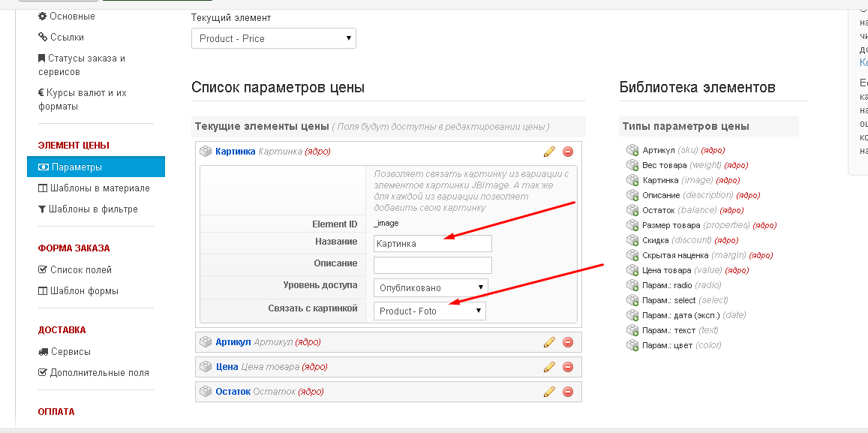The image size is (868, 433).
Task: Delete the Цена element with red icon
Action: click(568, 367)
